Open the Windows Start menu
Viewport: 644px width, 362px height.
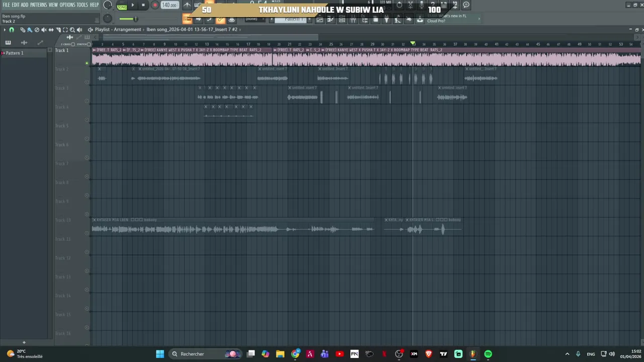pyautogui.click(x=160, y=354)
